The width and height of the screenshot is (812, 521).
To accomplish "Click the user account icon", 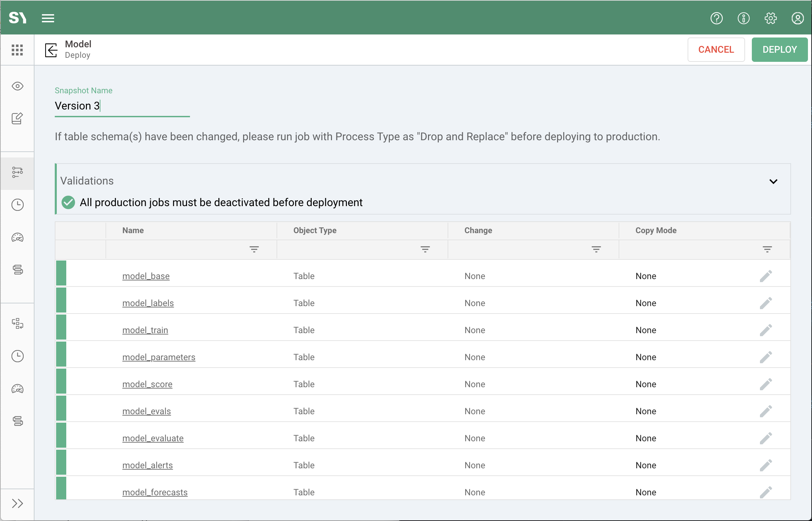I will tap(797, 18).
